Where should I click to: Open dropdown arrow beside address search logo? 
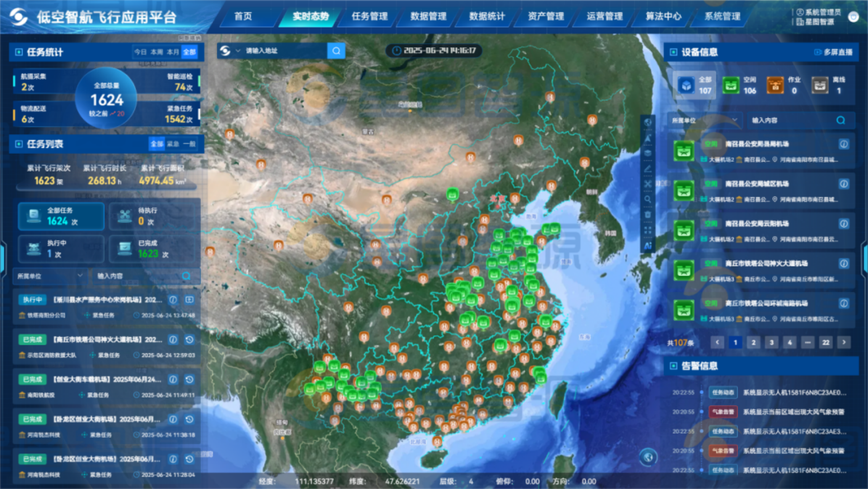coord(238,51)
